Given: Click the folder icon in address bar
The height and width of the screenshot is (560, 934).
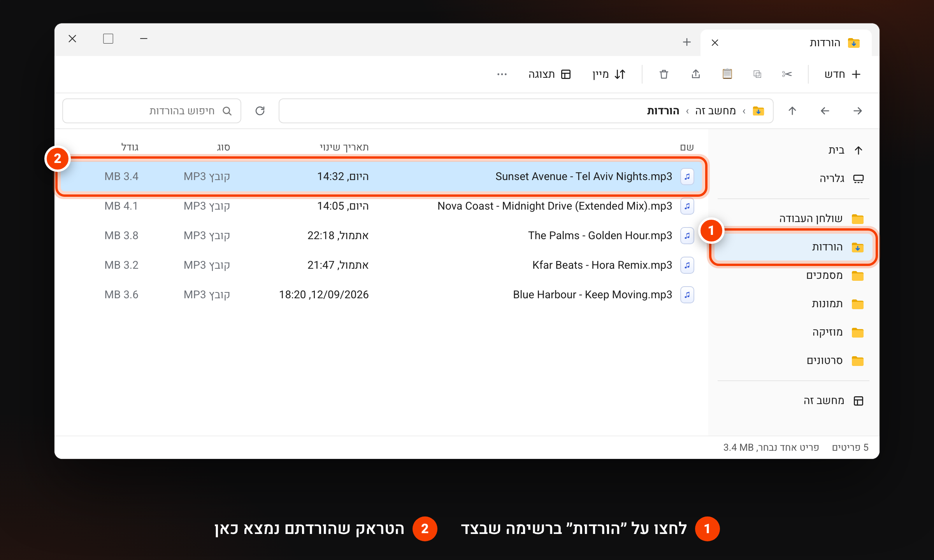Looking at the screenshot, I should click(x=758, y=111).
